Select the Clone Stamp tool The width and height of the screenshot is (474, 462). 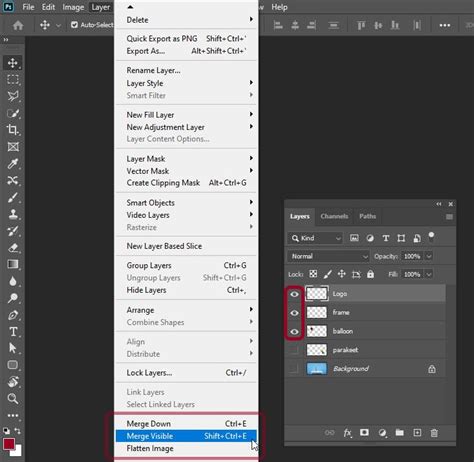[x=13, y=214]
